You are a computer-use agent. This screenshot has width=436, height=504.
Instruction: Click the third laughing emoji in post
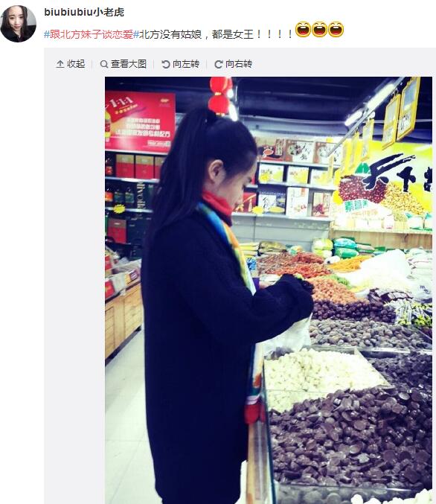point(336,30)
